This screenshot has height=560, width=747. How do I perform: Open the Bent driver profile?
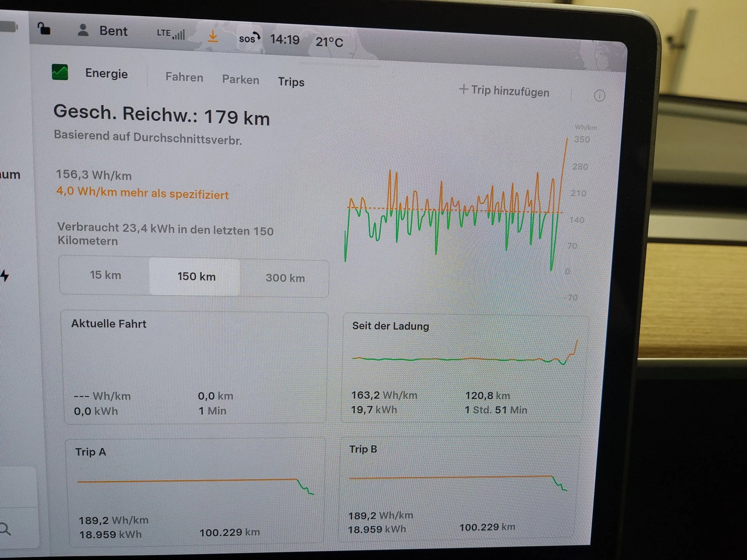point(102,31)
